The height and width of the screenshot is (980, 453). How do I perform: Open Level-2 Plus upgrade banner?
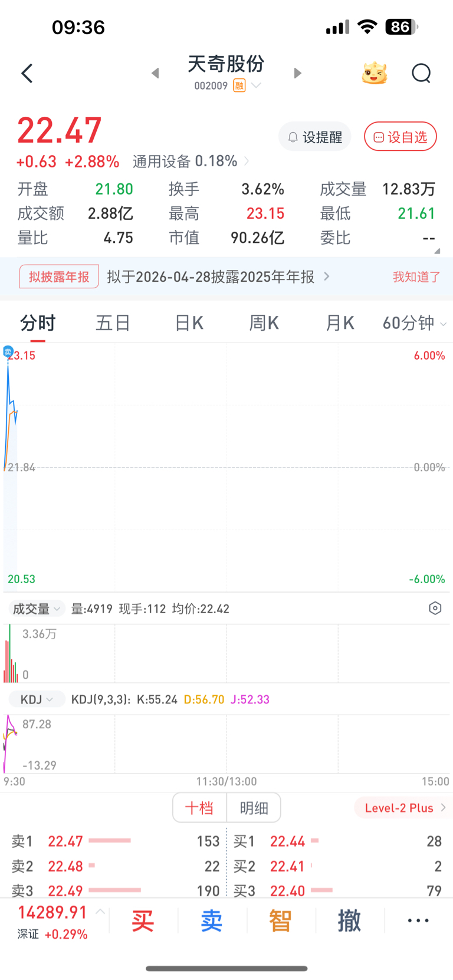pyautogui.click(x=404, y=808)
